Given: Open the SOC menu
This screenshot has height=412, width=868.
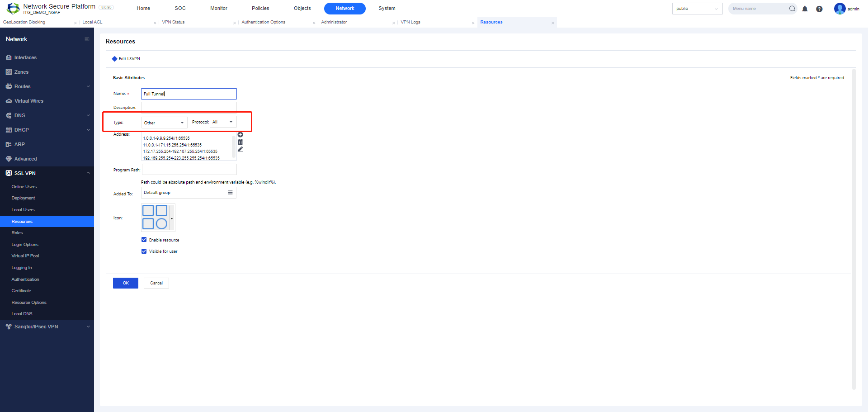Looking at the screenshot, I should coord(180,9).
